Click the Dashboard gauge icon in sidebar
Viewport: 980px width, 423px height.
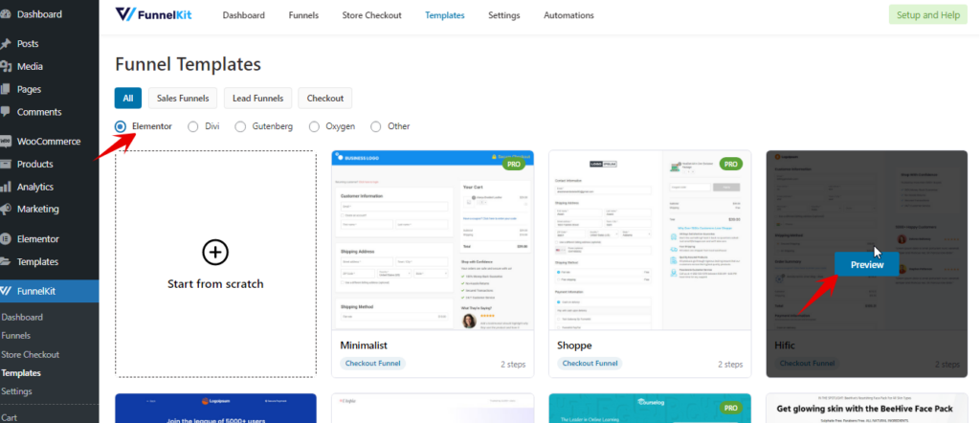pos(5,14)
